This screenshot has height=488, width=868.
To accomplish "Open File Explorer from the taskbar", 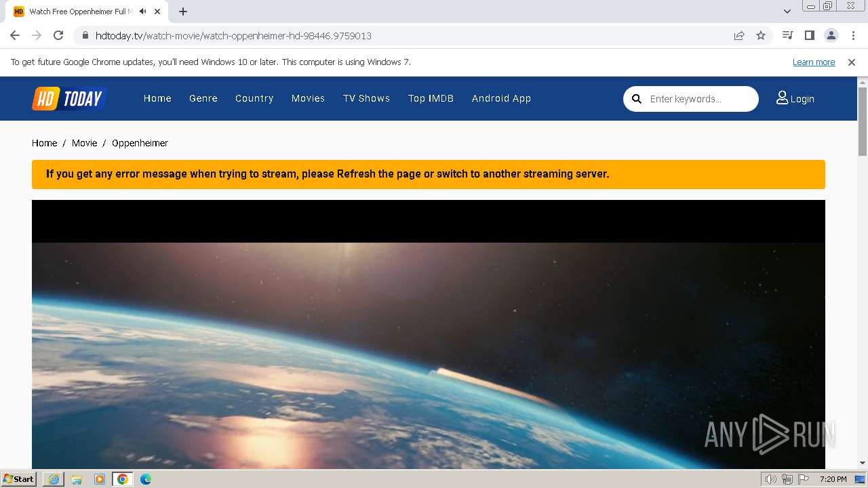I will click(77, 479).
